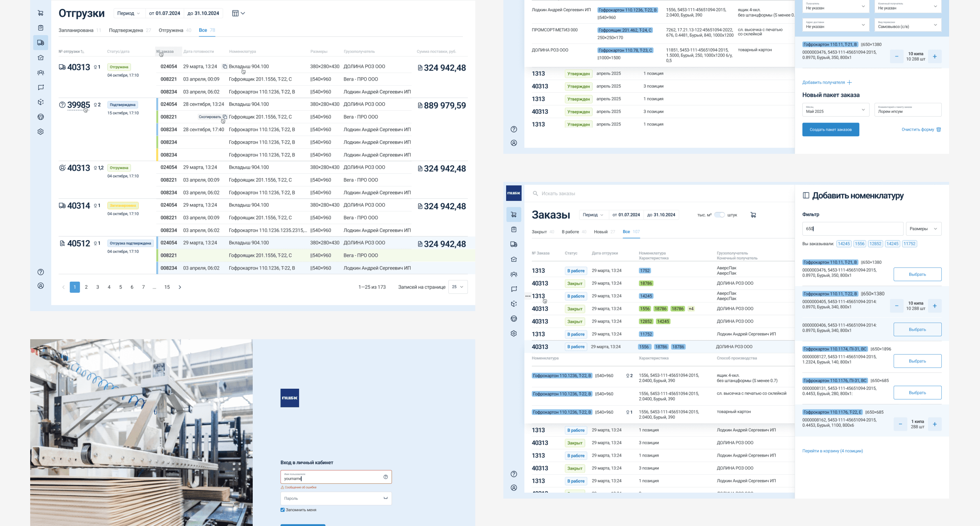Click the shopping cart icon beside units toggle

coord(753,215)
